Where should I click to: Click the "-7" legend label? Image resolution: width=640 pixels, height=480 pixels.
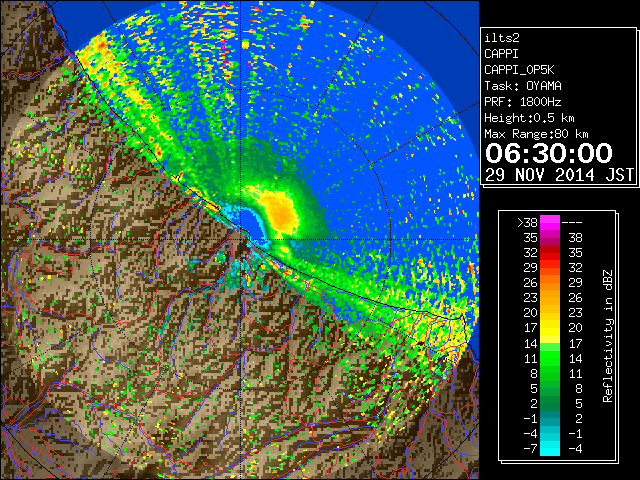click(530, 449)
